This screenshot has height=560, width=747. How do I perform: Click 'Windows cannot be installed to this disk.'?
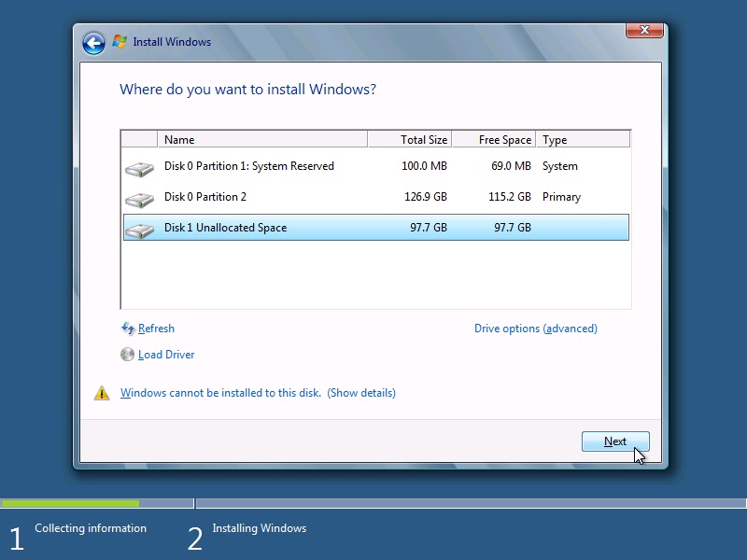point(220,393)
